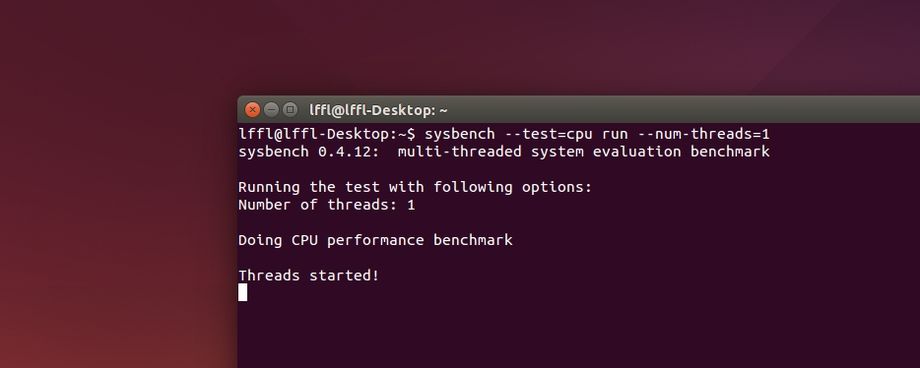
Task: Minimize the lffl@lffl-Desktop terminal window
Action: [271, 110]
